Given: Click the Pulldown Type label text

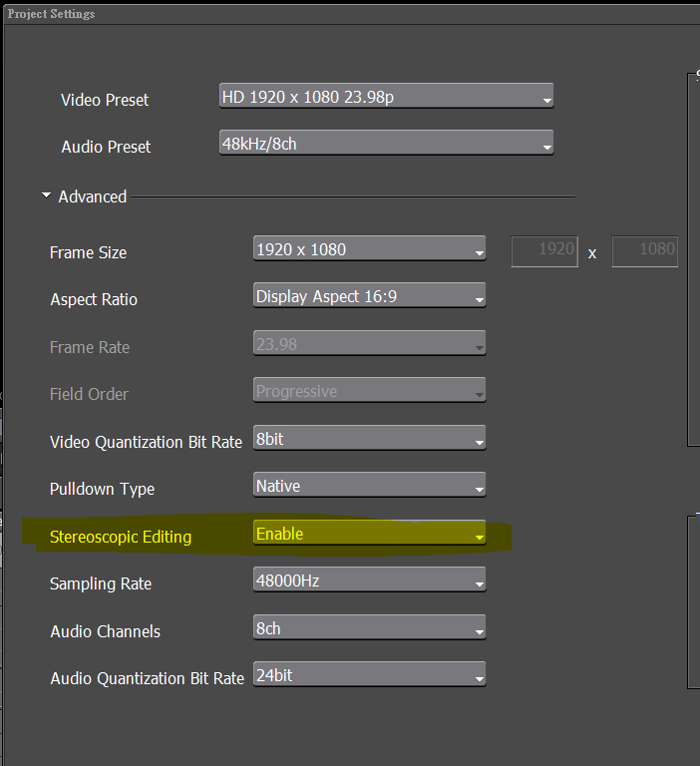Looking at the screenshot, I should (x=102, y=489).
